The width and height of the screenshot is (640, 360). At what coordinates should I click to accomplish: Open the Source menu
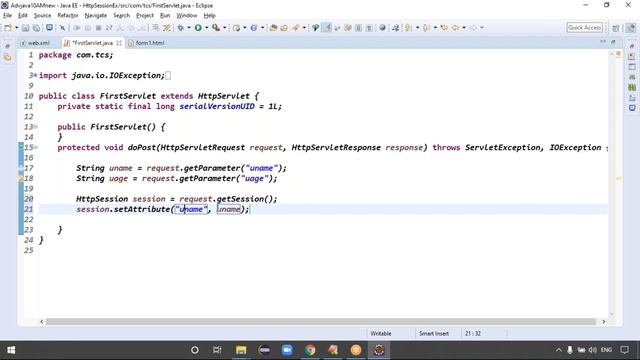[x=42, y=16]
